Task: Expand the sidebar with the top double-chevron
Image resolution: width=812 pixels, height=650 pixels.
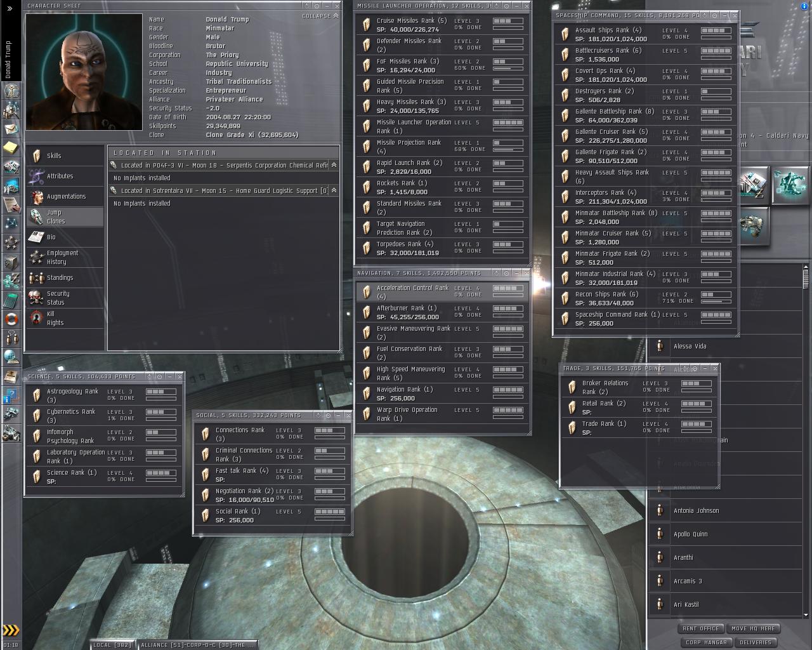Action: 10,9
